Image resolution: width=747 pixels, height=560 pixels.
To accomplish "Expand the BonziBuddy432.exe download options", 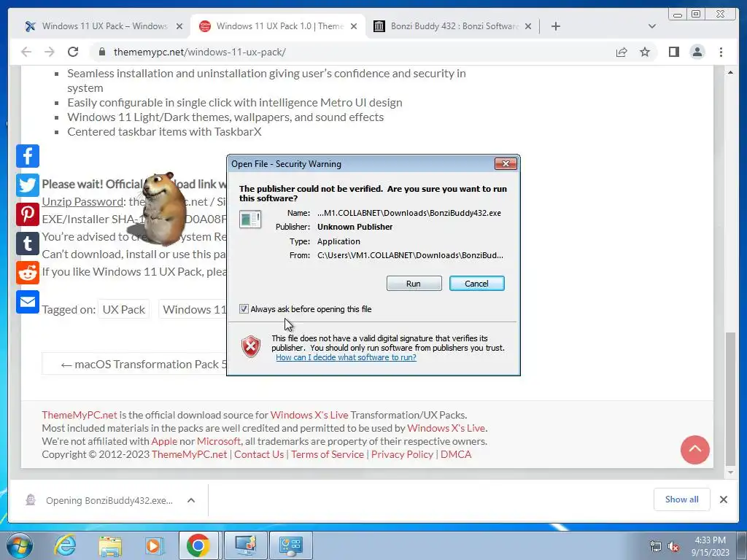I will [x=191, y=500].
